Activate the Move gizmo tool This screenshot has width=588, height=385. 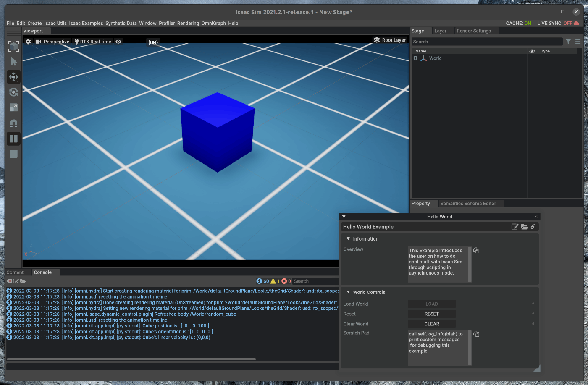pyautogui.click(x=13, y=77)
